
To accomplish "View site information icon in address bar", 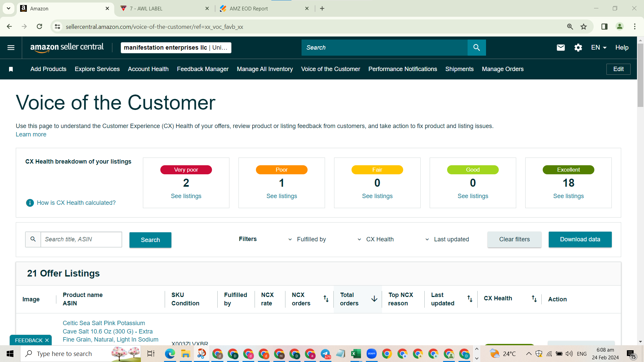I will [x=57, y=26].
